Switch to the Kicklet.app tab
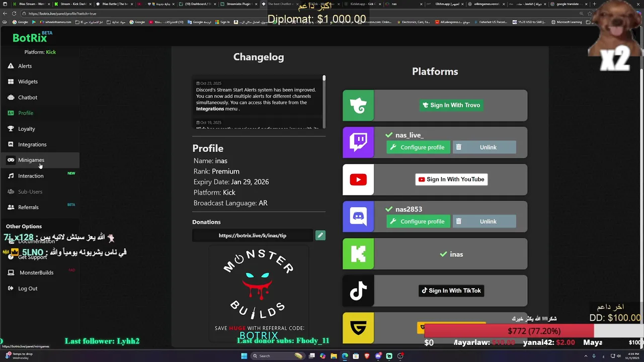This screenshot has width=644, height=362. (x=364, y=4)
